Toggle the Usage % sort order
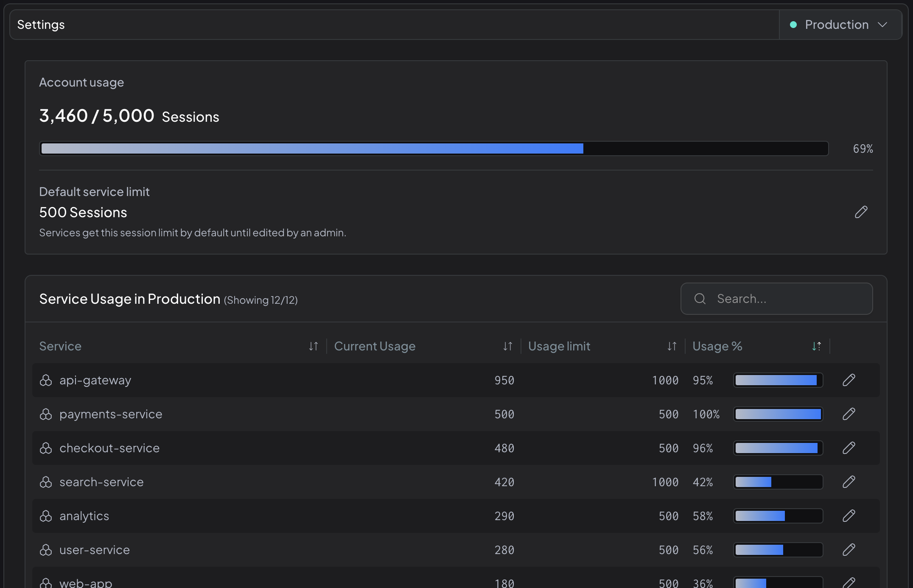 pyautogui.click(x=816, y=346)
